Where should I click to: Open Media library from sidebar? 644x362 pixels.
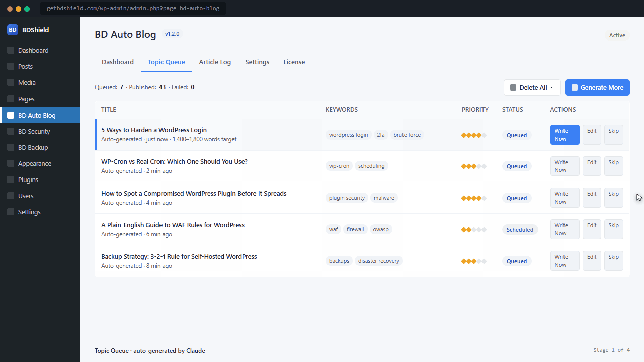coord(40,83)
